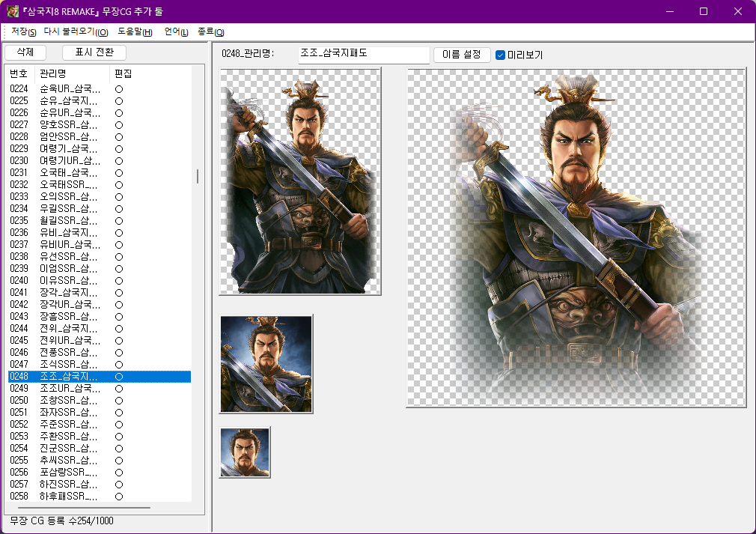Select row 0225 in the list

coord(100,101)
